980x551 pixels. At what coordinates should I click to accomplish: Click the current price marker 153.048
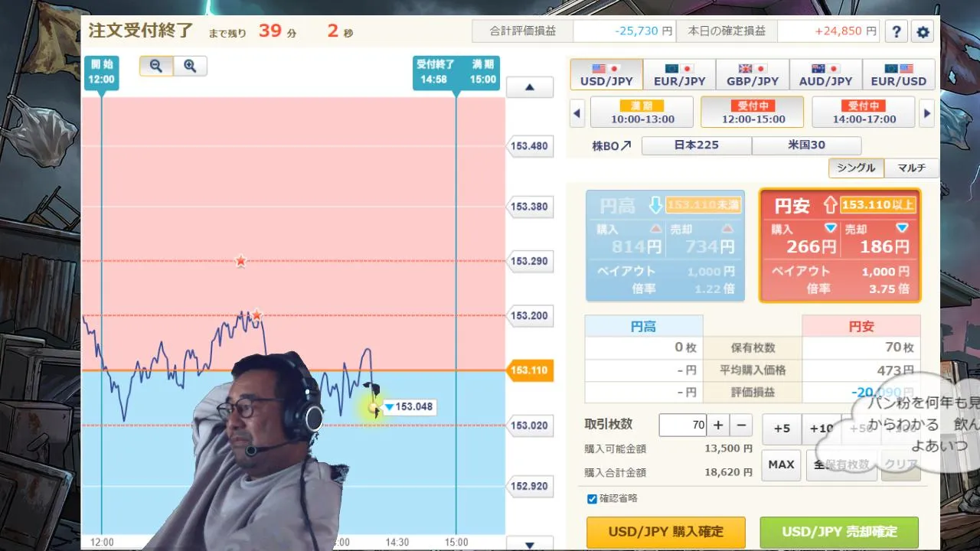(409, 407)
